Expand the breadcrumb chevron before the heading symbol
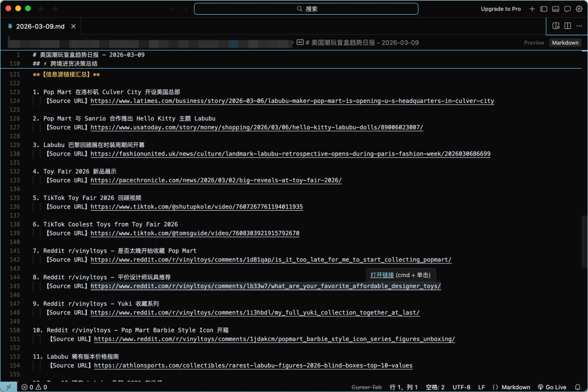 tap(293, 43)
